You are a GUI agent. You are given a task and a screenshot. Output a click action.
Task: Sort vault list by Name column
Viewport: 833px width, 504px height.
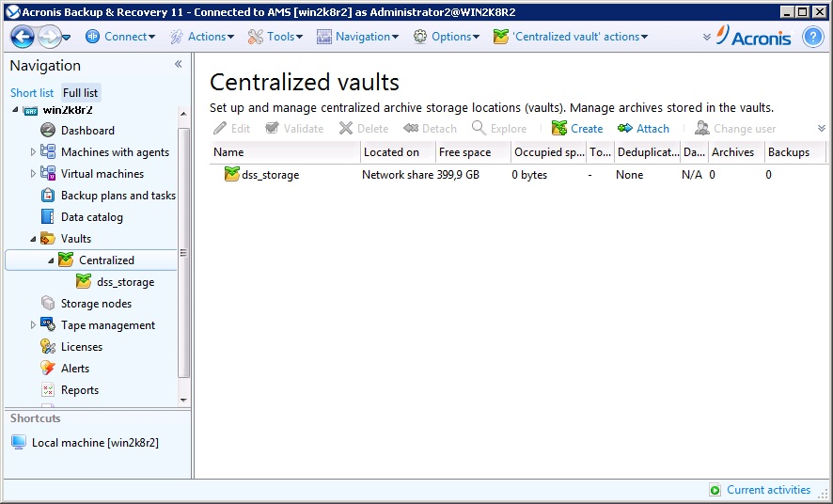[285, 152]
